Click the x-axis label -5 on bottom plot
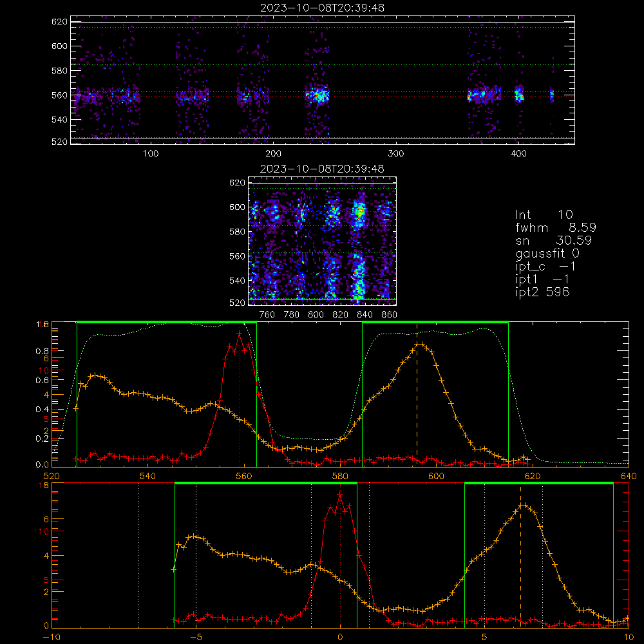Image resolution: width=644 pixels, height=644 pixels. [x=196, y=637]
